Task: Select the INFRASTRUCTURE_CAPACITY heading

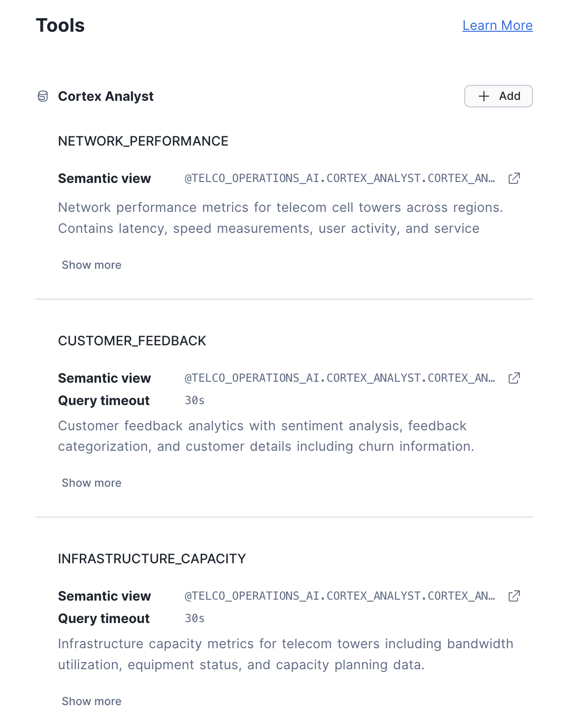Action: (x=152, y=558)
